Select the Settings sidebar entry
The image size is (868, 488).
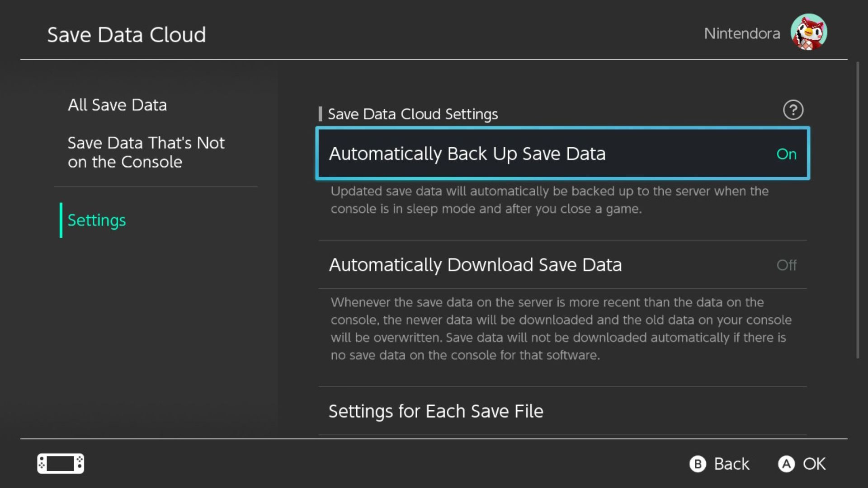tap(97, 221)
